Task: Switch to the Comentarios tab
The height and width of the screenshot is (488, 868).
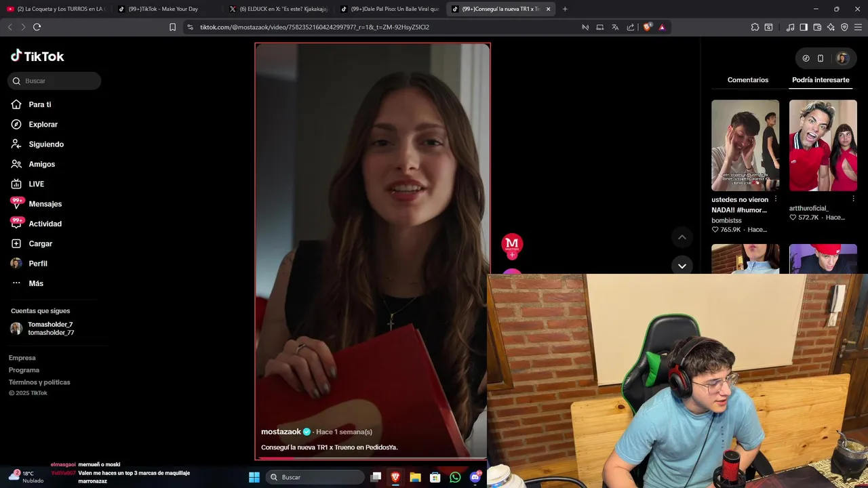Action: [x=748, y=80]
